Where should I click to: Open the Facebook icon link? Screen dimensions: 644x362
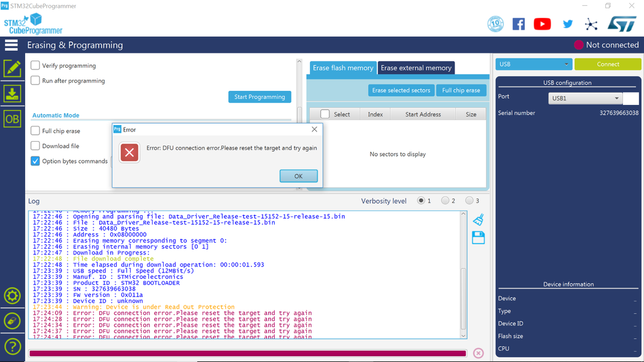click(519, 24)
